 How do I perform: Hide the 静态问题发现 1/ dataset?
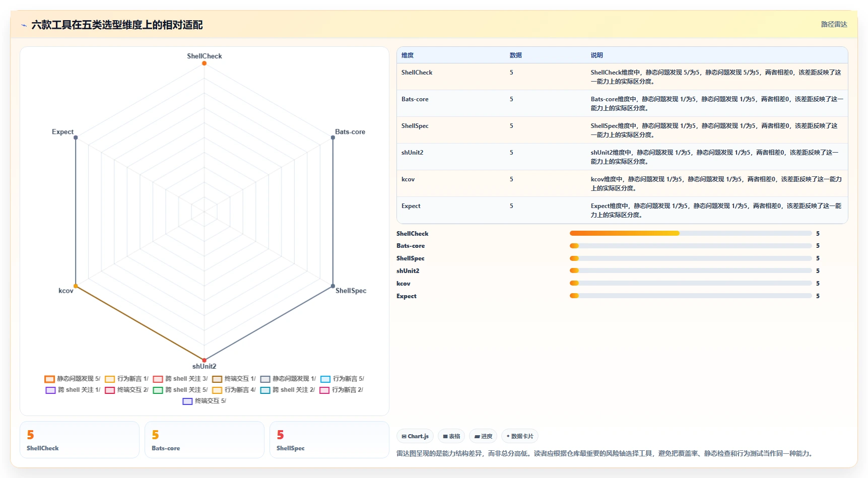(288, 379)
